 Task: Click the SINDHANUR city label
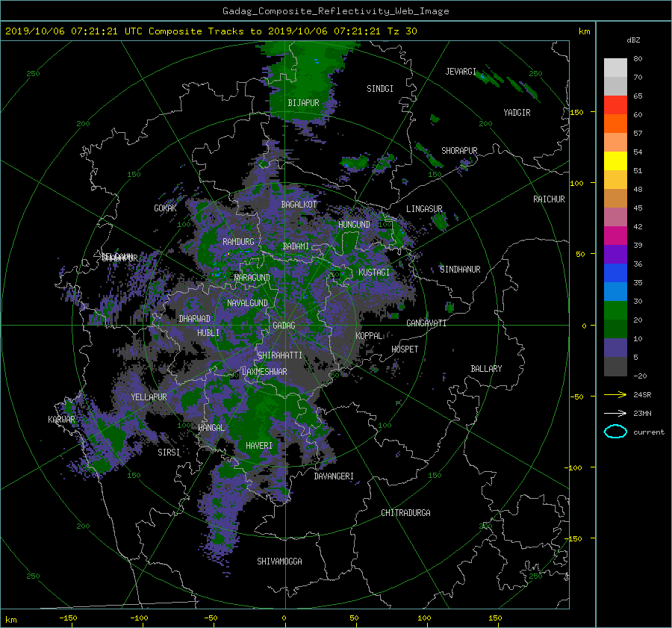460,270
